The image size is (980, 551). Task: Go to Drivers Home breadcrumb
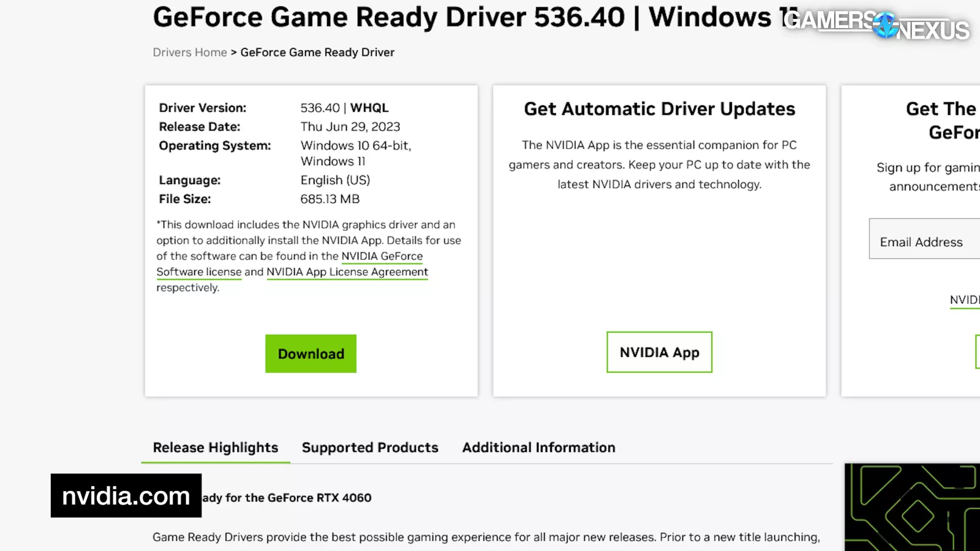pyautogui.click(x=189, y=53)
